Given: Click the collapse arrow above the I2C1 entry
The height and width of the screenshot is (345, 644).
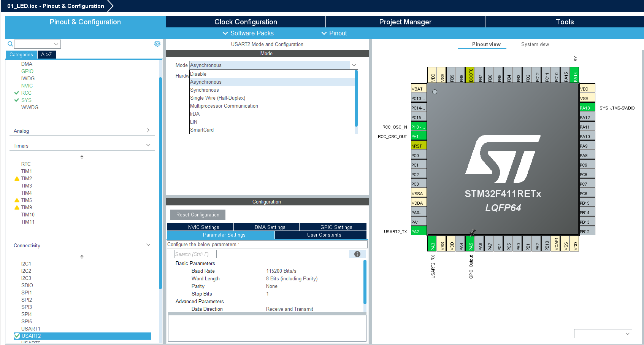Looking at the screenshot, I should (x=82, y=256).
